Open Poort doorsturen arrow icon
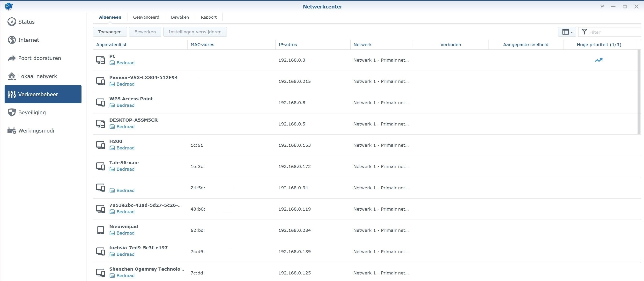This screenshot has width=644, height=281. tap(12, 58)
